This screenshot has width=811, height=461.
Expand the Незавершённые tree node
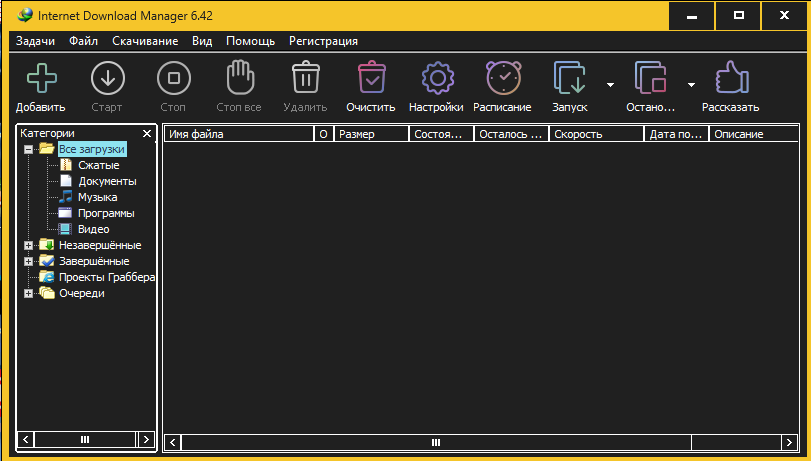[x=28, y=245]
